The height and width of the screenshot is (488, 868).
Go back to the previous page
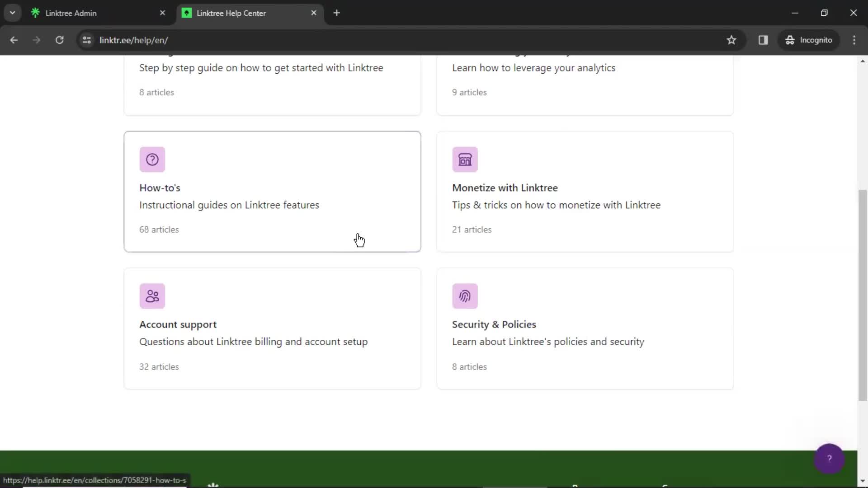pos(14,40)
